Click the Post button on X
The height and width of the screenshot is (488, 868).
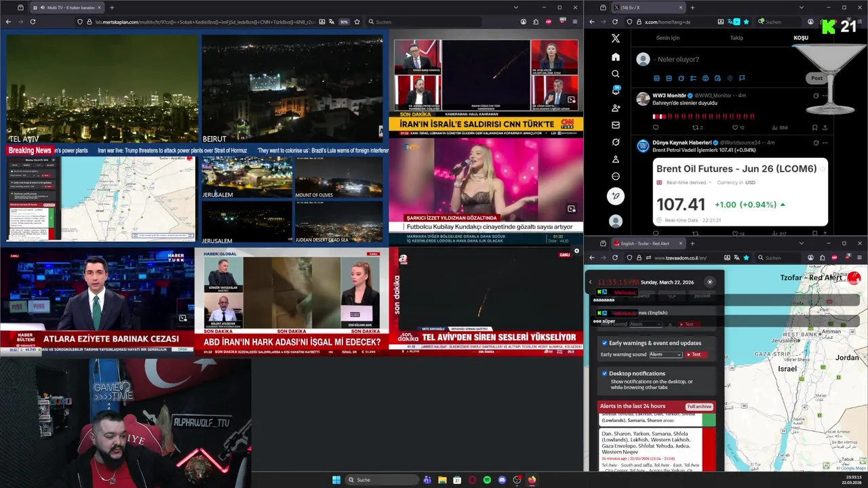click(x=816, y=78)
